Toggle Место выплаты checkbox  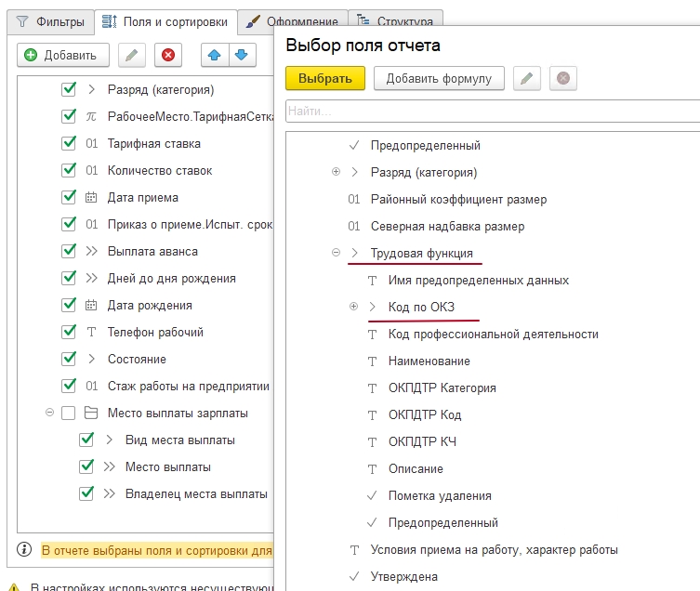point(86,466)
